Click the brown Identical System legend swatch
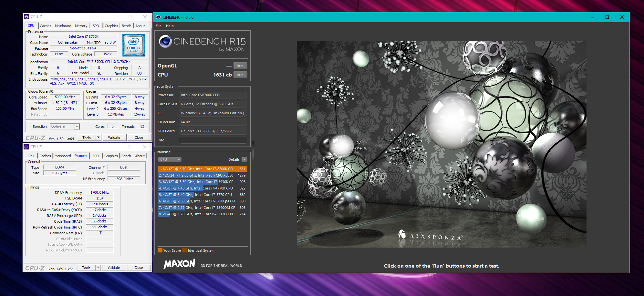The image size is (644, 296). [184, 250]
